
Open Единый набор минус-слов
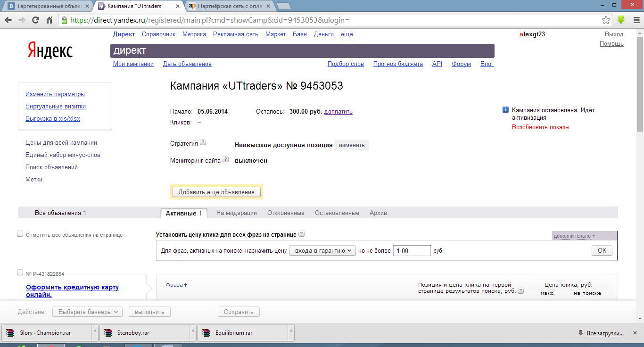pyautogui.click(x=63, y=155)
